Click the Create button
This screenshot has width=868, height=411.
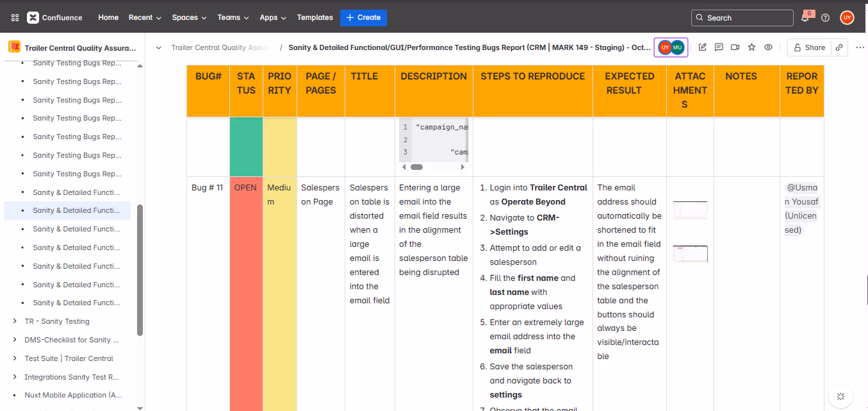point(363,18)
